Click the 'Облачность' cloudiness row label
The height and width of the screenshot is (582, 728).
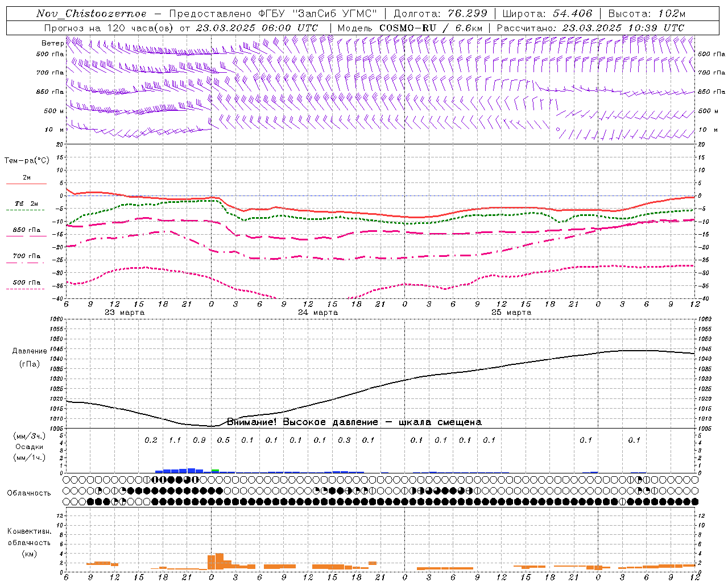coord(29,493)
